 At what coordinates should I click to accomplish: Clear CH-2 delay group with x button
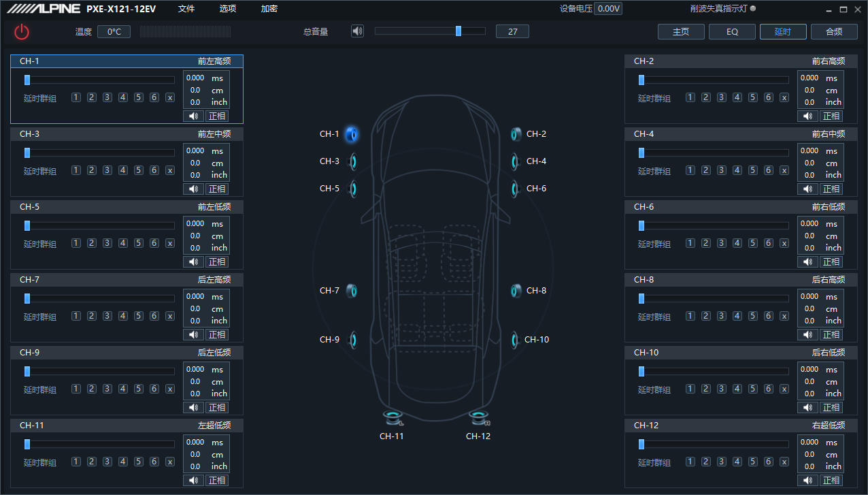pos(784,97)
